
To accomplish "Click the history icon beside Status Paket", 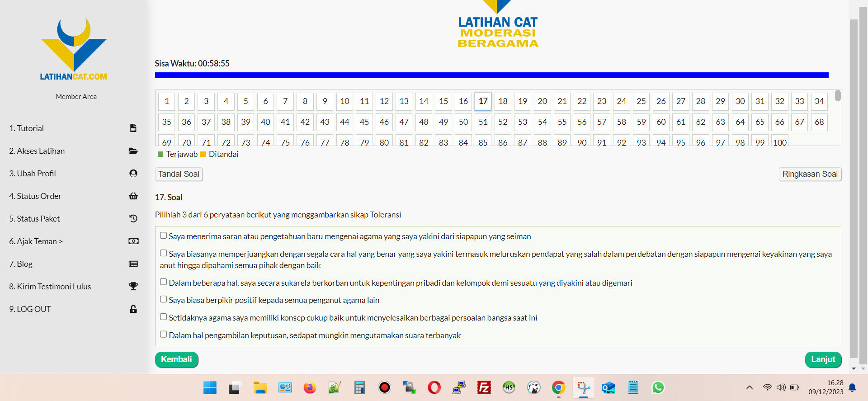I will point(133,218).
